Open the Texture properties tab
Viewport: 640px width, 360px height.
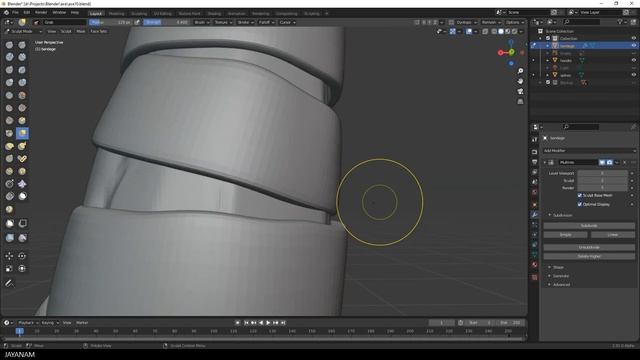(x=535, y=278)
